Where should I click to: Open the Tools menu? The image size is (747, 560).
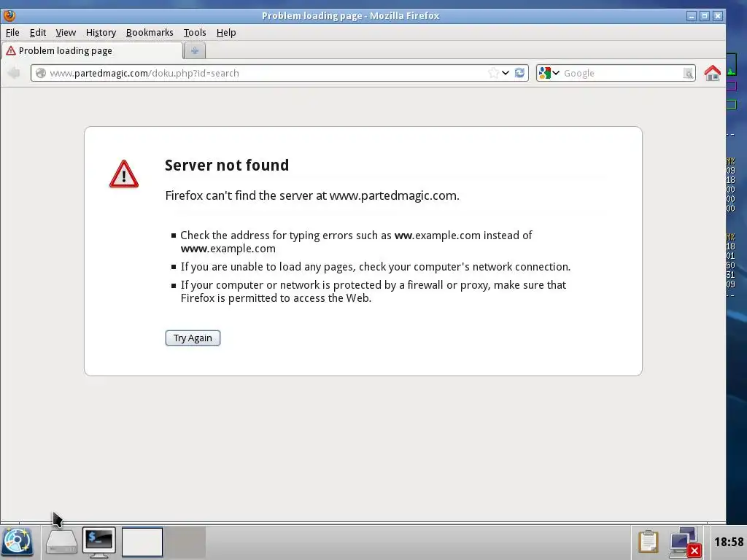[195, 32]
